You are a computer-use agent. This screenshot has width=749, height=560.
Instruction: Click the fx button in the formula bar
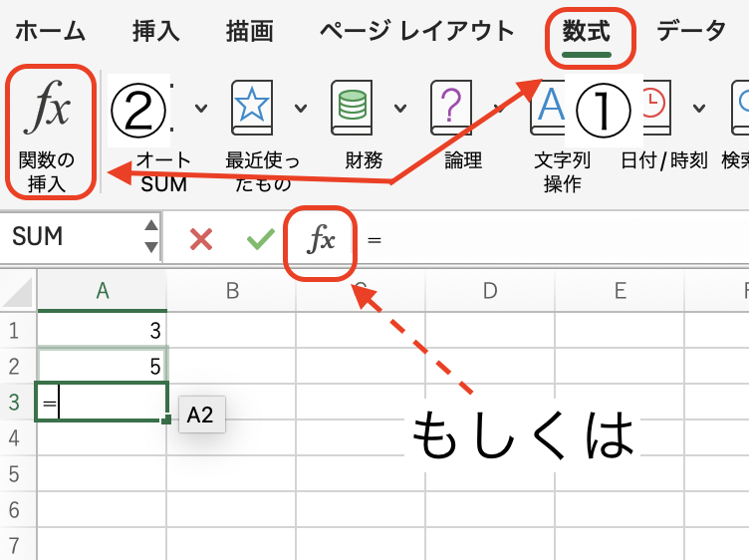pyautogui.click(x=321, y=238)
